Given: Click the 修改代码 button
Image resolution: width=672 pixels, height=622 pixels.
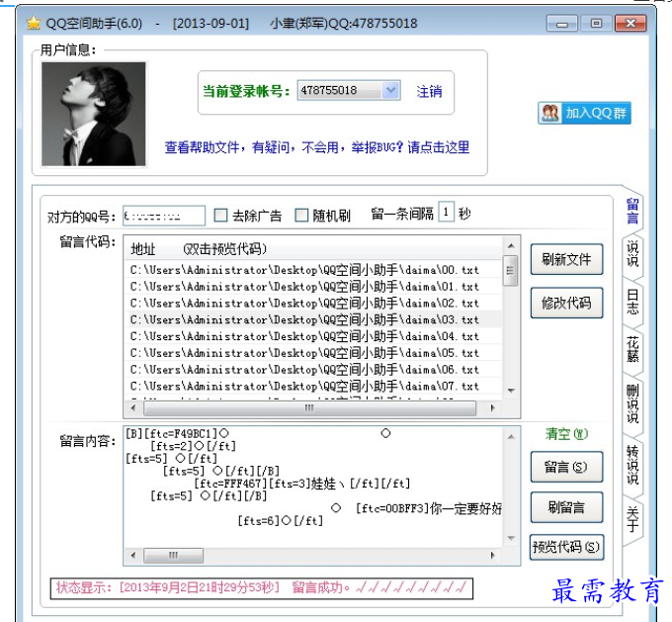Looking at the screenshot, I should point(566,303).
